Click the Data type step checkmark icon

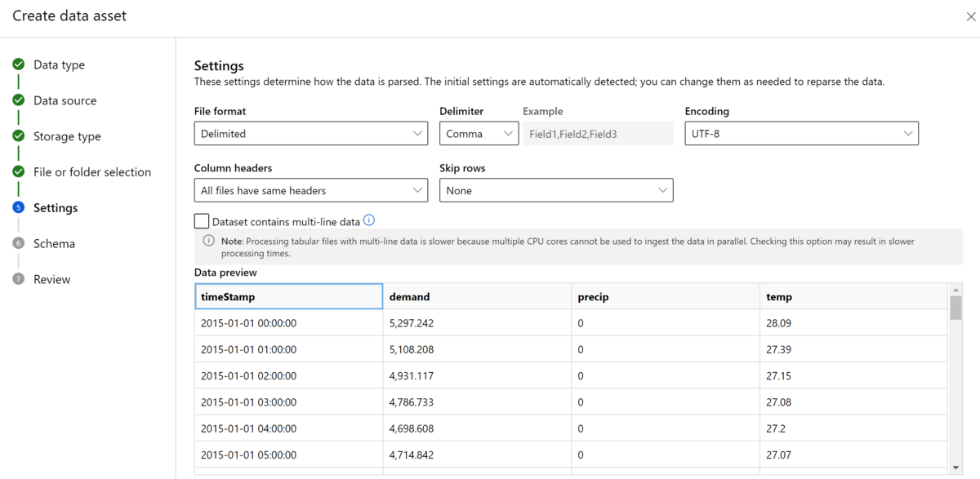click(x=18, y=64)
